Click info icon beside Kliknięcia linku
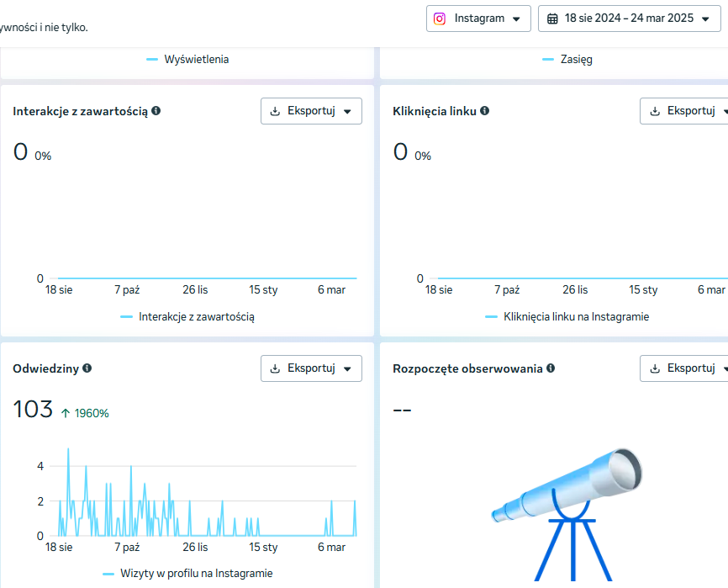This screenshot has width=728, height=588. tap(484, 110)
